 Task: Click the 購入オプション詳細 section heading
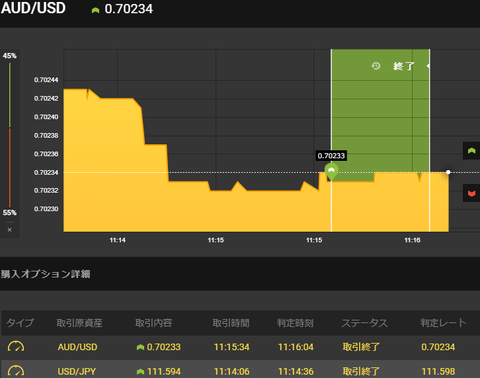(45, 274)
